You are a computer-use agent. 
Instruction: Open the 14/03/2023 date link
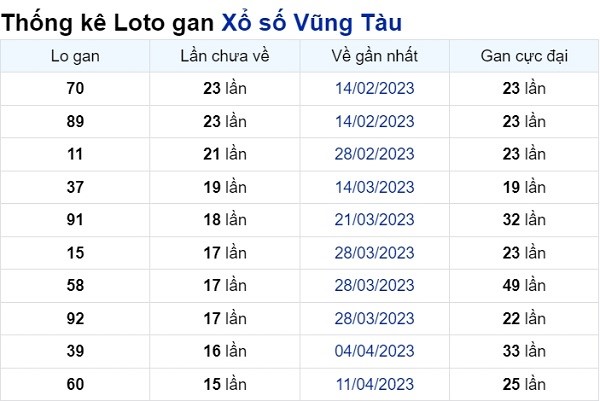375,187
